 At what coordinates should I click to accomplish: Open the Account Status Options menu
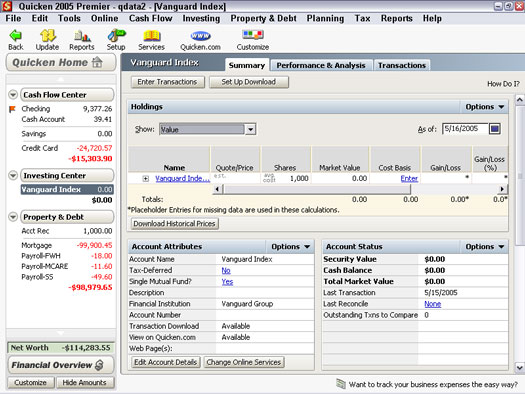click(x=484, y=247)
